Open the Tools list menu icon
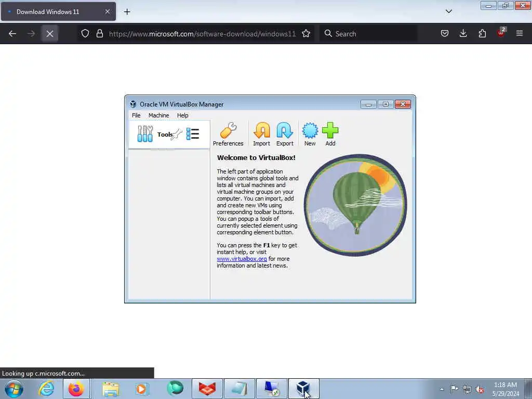 pyautogui.click(x=193, y=134)
